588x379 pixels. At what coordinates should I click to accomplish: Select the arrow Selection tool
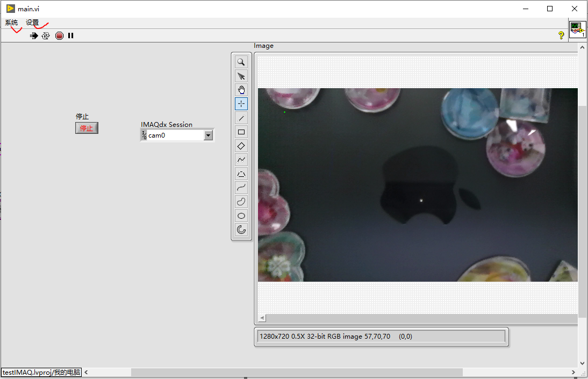[x=241, y=76]
